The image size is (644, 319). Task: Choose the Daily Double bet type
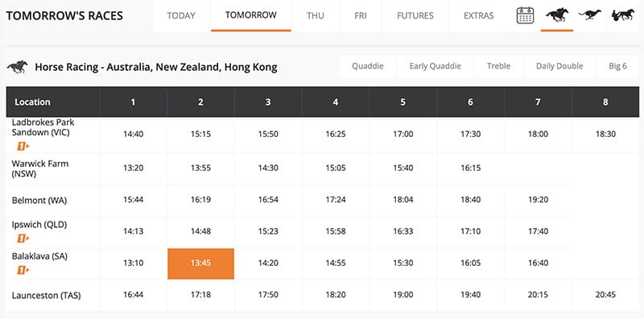[559, 66]
